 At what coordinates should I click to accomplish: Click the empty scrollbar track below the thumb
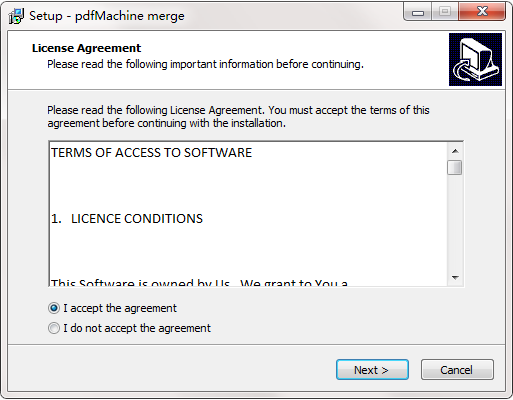(x=455, y=222)
